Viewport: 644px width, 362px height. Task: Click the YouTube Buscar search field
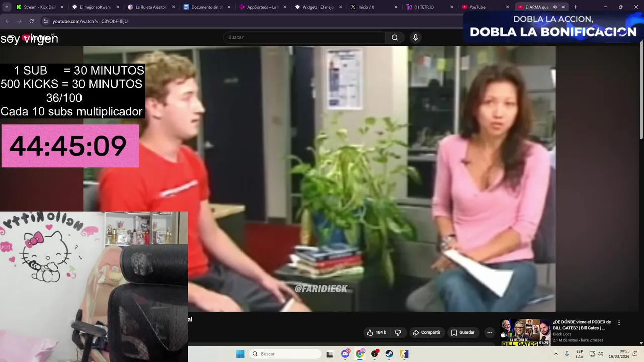click(x=304, y=37)
